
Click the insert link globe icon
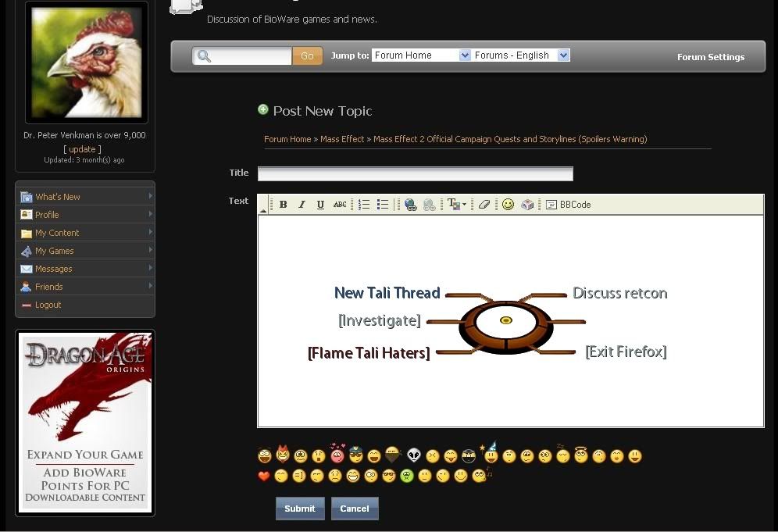point(411,205)
